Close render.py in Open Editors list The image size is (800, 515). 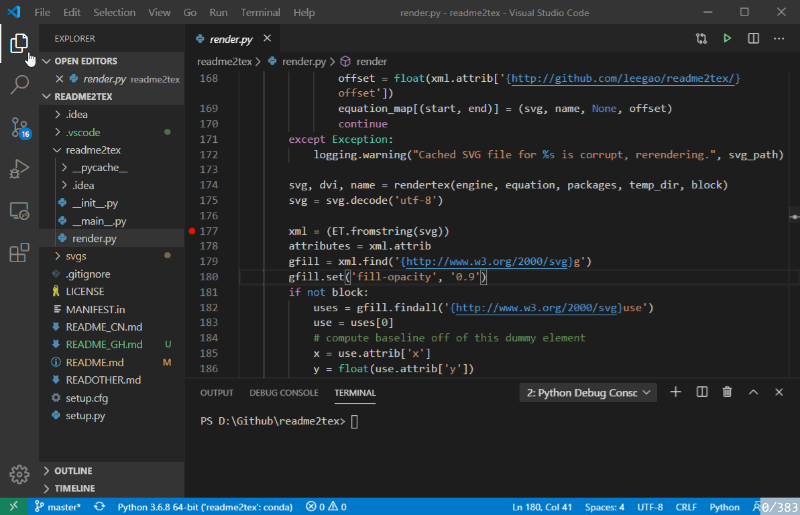pyautogui.click(x=59, y=79)
